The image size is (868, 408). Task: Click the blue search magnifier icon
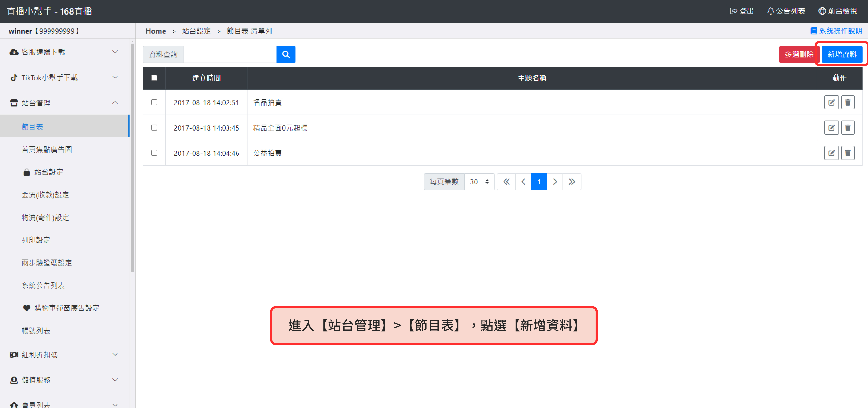286,54
